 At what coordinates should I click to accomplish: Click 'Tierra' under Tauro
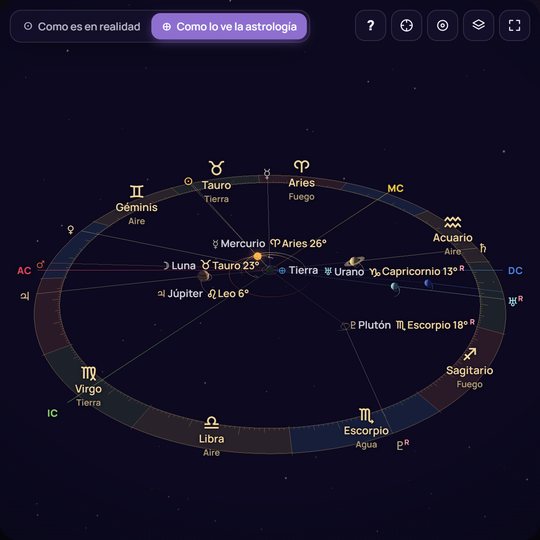(216, 199)
